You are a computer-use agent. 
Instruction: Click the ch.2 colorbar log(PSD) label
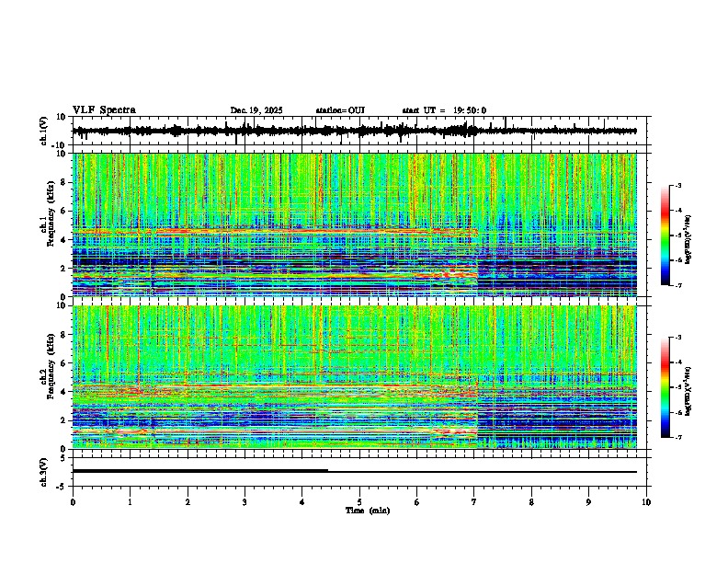tap(688, 391)
